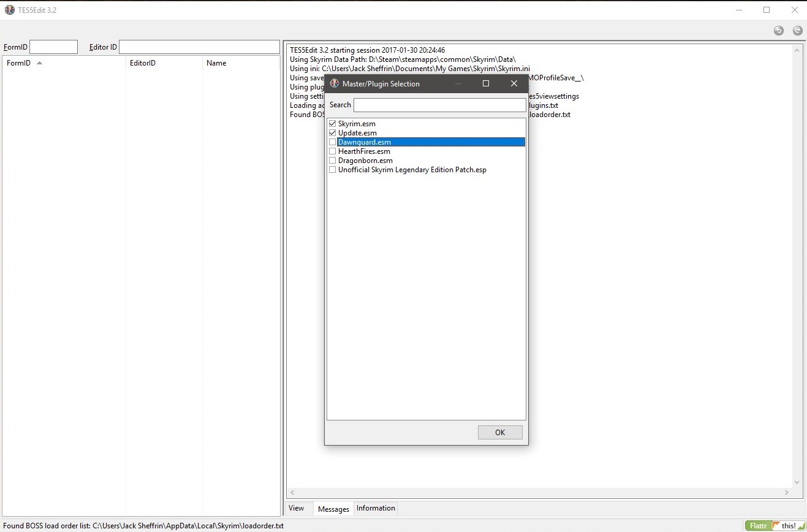Click the messages pane scroll-up arrow
This screenshot has height=532, width=807.
pos(797,51)
